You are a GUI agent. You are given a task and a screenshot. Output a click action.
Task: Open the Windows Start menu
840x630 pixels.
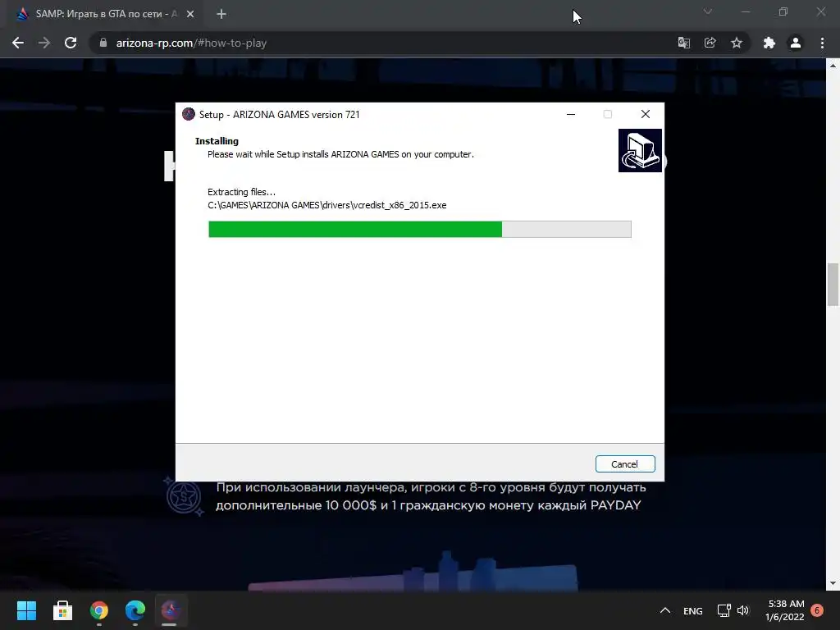tap(26, 610)
